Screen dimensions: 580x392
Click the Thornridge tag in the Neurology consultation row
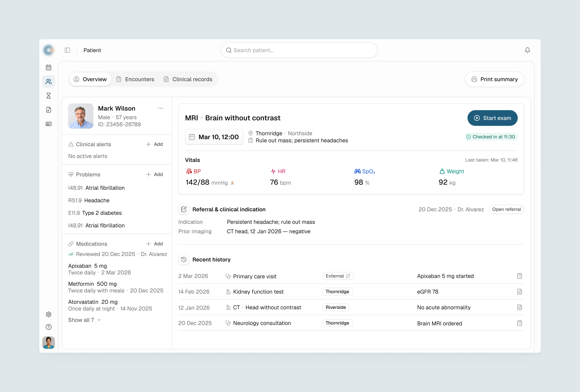click(x=337, y=323)
